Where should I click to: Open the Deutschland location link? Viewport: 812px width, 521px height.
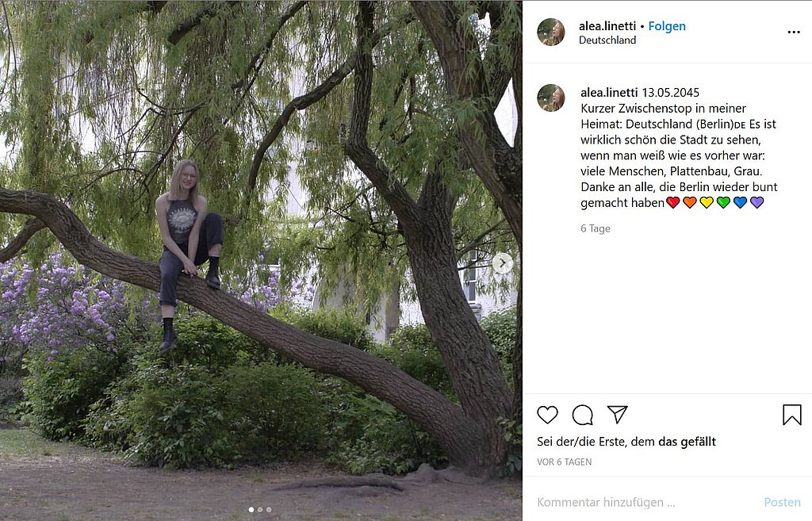(607, 40)
